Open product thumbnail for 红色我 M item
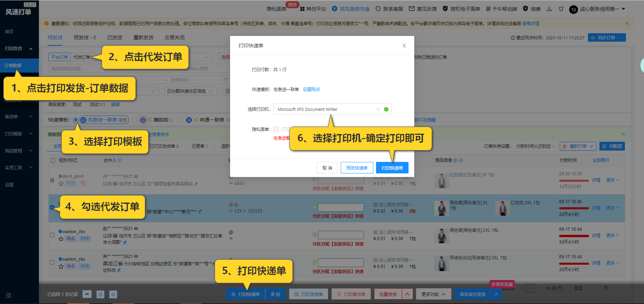The height and width of the screenshot is (304, 644). click(441, 181)
